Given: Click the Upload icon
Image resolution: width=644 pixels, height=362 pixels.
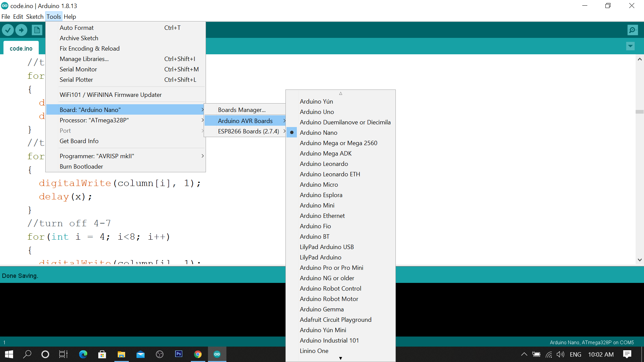Looking at the screenshot, I should tap(21, 29).
